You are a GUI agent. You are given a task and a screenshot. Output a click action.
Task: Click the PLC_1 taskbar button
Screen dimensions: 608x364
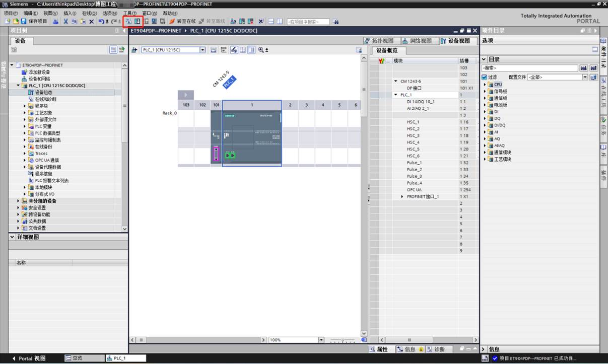125,358
